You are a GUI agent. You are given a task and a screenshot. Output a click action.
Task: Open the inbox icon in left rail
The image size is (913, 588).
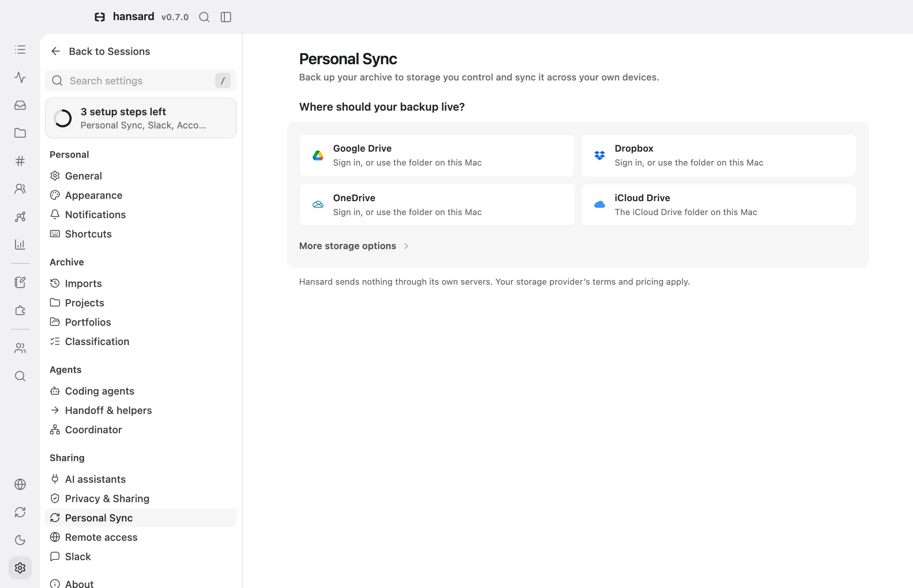pyautogui.click(x=20, y=105)
